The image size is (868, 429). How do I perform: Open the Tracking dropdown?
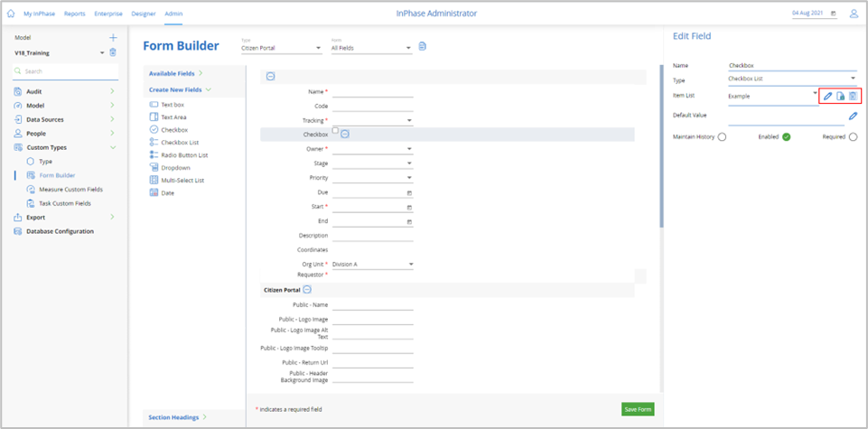click(x=372, y=120)
